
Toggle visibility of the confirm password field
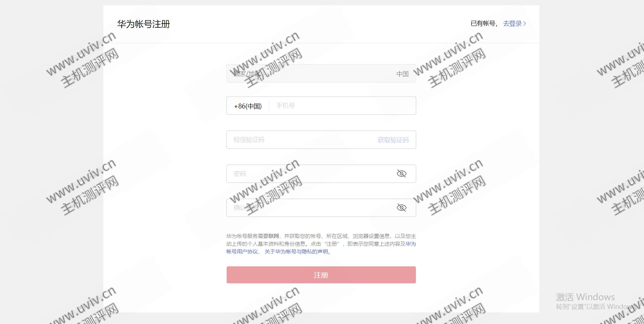pyautogui.click(x=401, y=207)
